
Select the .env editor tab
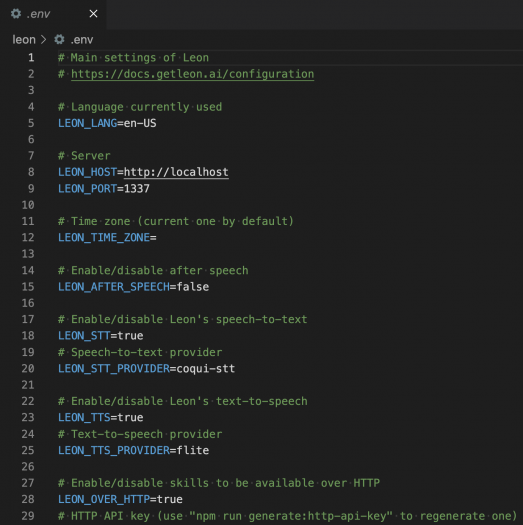pos(53,14)
